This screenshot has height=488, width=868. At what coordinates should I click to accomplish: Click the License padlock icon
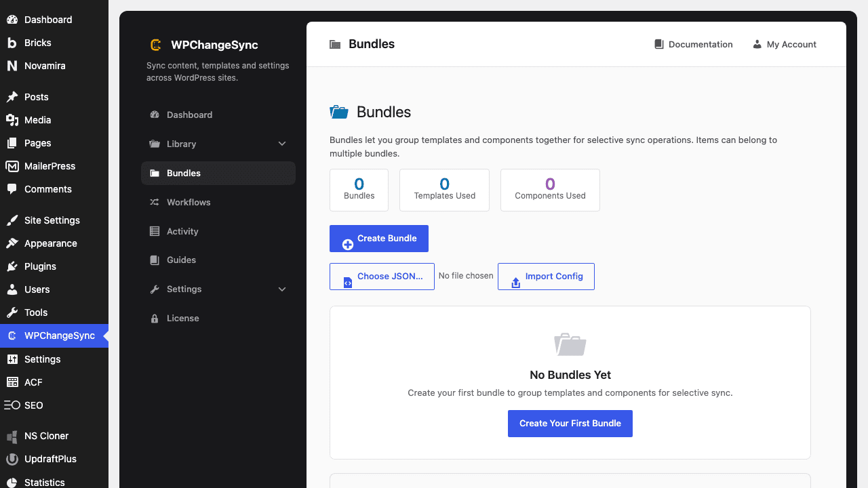(x=155, y=318)
